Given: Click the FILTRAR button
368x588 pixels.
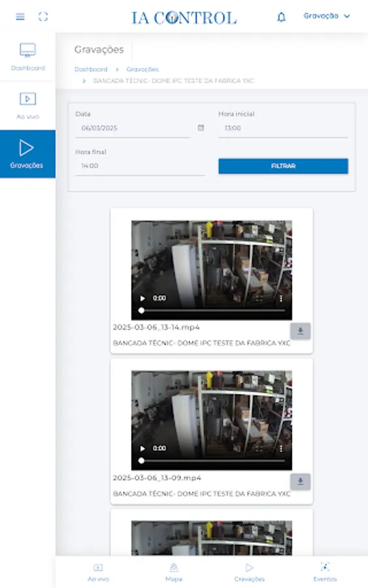Looking at the screenshot, I should click(x=283, y=166).
